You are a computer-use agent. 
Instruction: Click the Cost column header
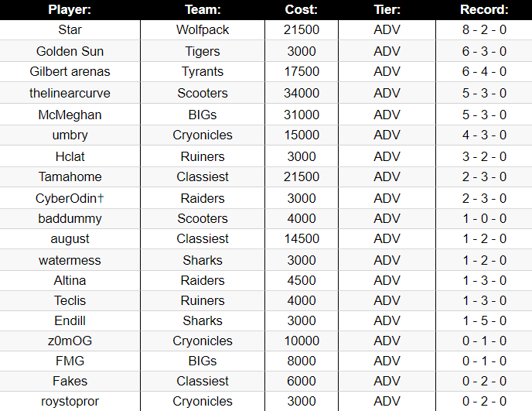pyautogui.click(x=302, y=9)
